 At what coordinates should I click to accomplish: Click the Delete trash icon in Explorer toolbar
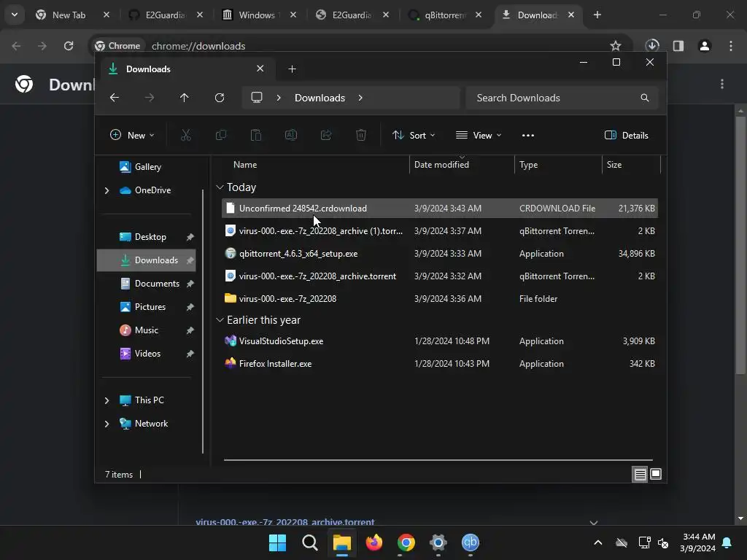point(361,135)
